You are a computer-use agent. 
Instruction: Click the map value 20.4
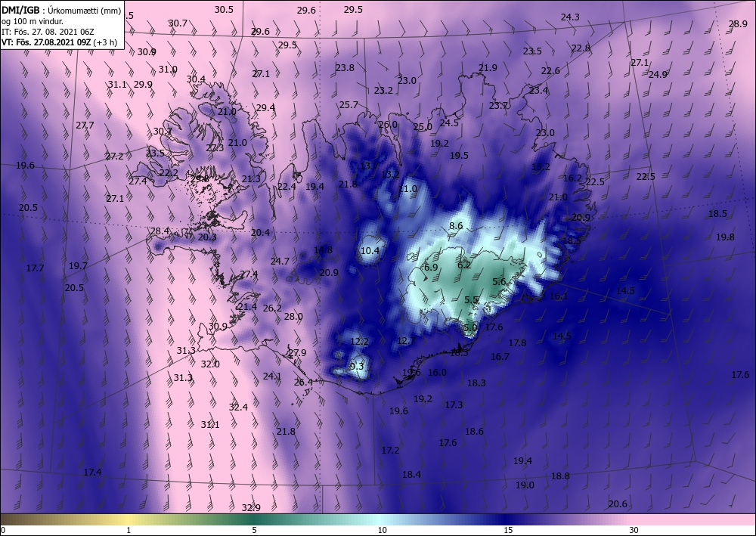coord(260,233)
